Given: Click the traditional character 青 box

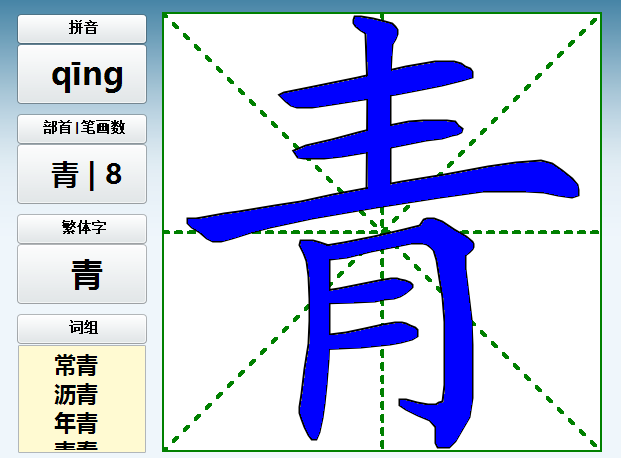Looking at the screenshot, I should pyautogui.click(x=82, y=274).
